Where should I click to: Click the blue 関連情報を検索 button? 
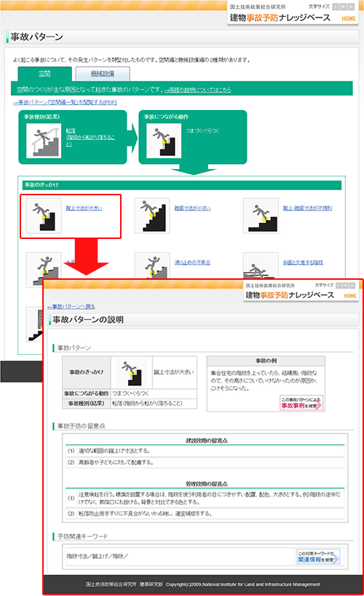318,557
